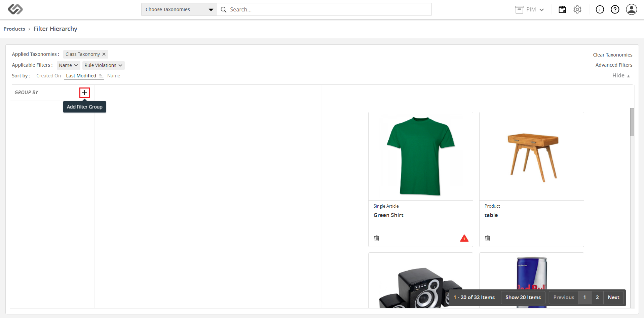644x318 pixels.
Task: Open the info circle icon
Action: [600, 9]
